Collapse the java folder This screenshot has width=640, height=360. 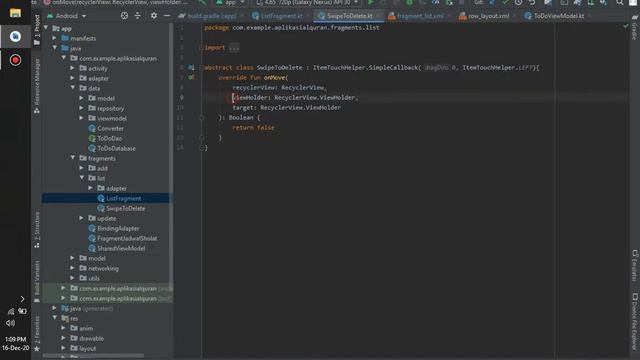point(55,48)
